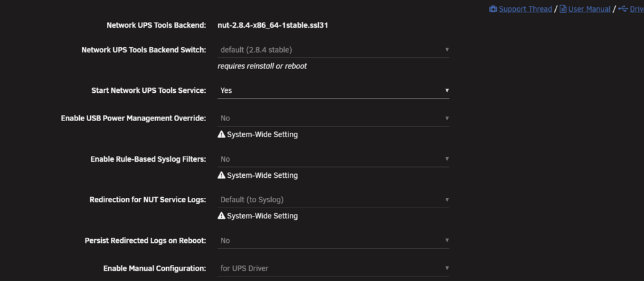Open the Enable Manual Configuration dropdown

(x=333, y=268)
